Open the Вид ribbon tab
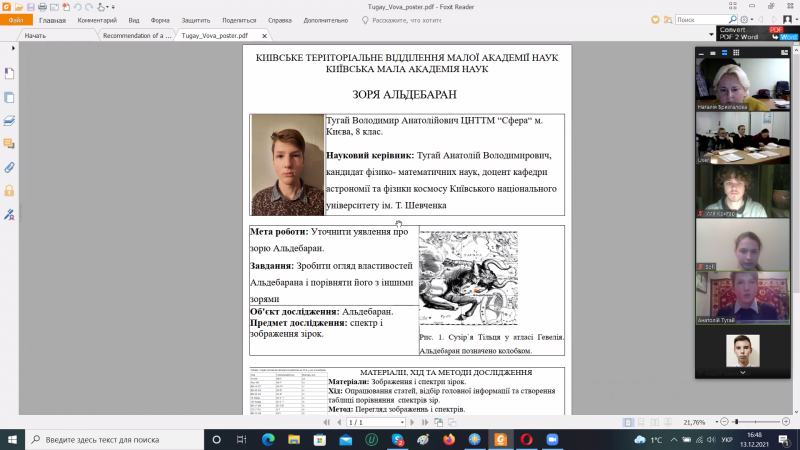800x450 pixels. click(x=134, y=20)
